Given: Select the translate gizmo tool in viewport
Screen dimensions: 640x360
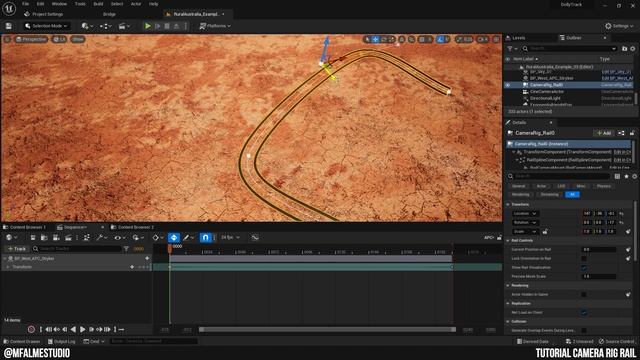Looking at the screenshot, I should pyautogui.click(x=376, y=39).
